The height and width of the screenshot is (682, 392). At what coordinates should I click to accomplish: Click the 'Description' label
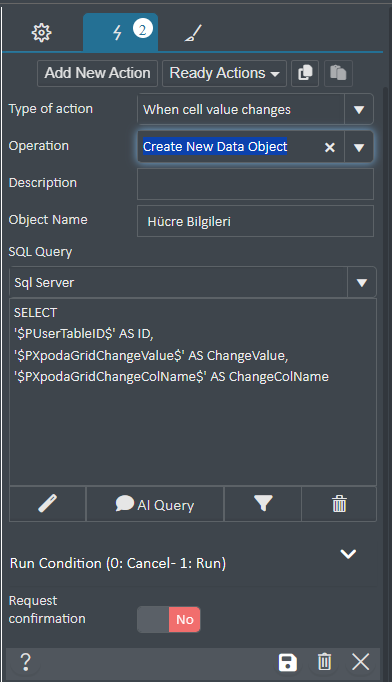(x=43, y=183)
